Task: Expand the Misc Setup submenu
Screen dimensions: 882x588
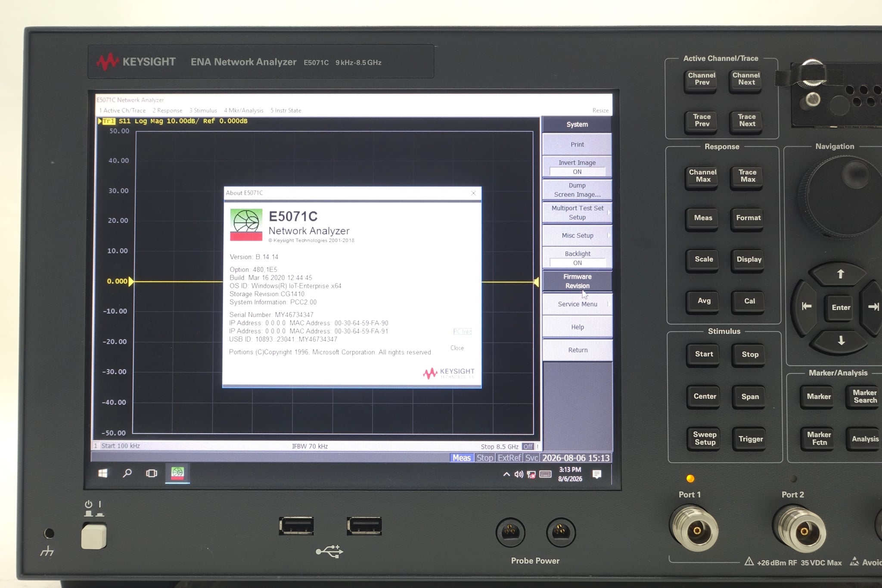Action: (577, 236)
